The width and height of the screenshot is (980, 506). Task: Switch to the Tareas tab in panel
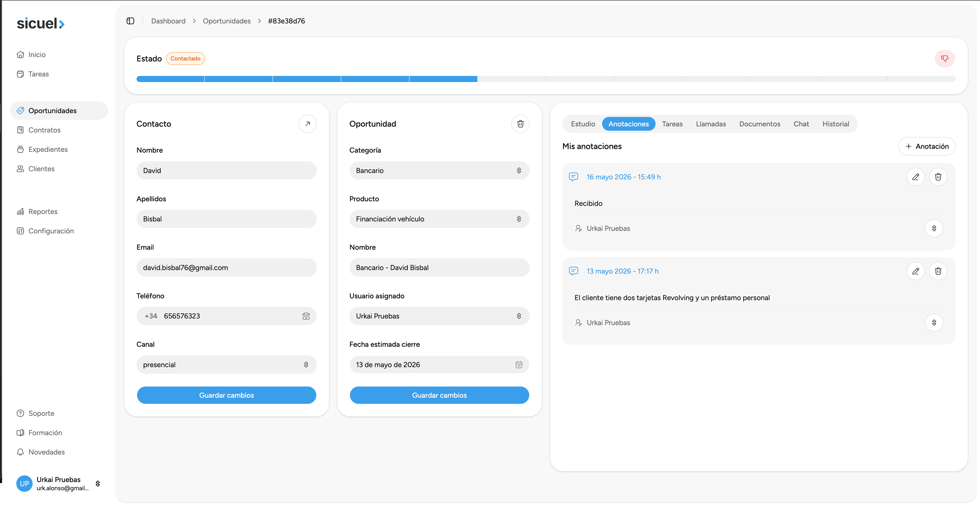point(672,124)
